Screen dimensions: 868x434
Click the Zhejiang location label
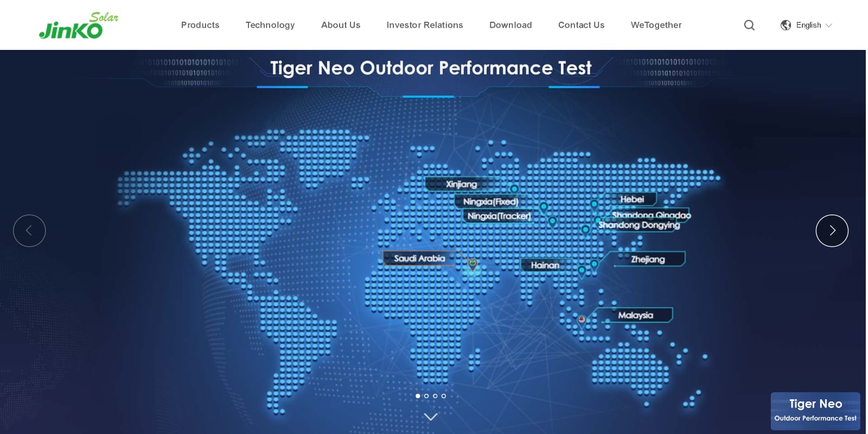[648, 259]
